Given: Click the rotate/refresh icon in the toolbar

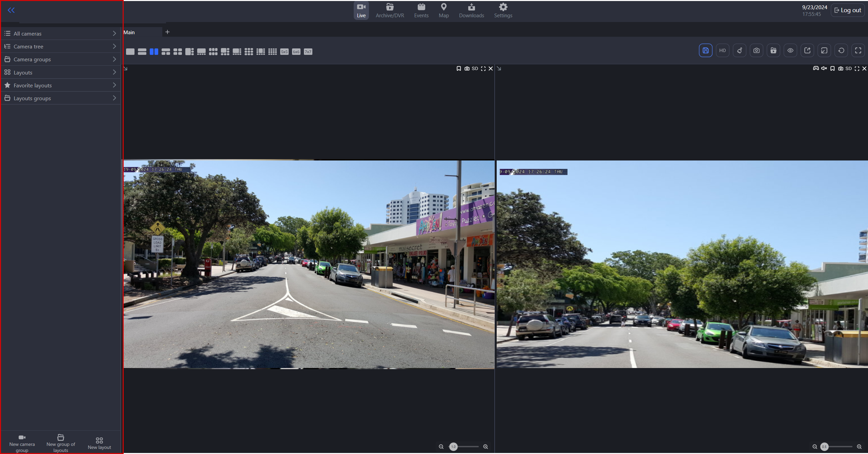Looking at the screenshot, I should [x=841, y=50].
